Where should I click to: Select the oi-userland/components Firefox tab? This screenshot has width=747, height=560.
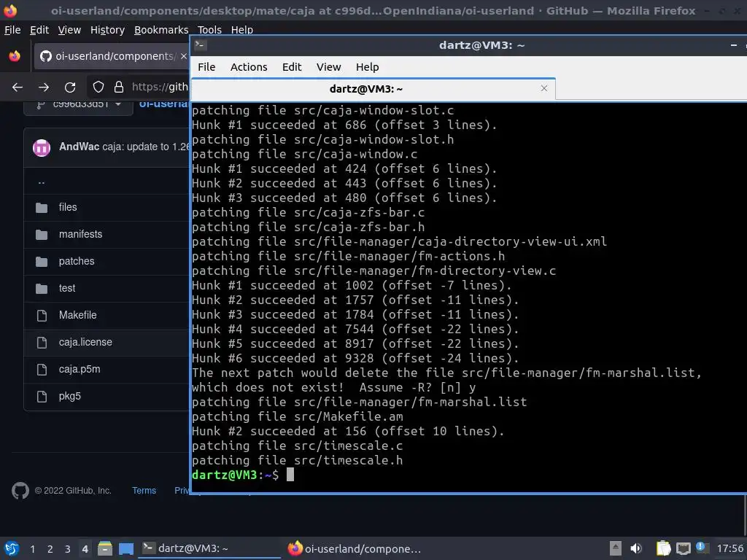pos(112,56)
